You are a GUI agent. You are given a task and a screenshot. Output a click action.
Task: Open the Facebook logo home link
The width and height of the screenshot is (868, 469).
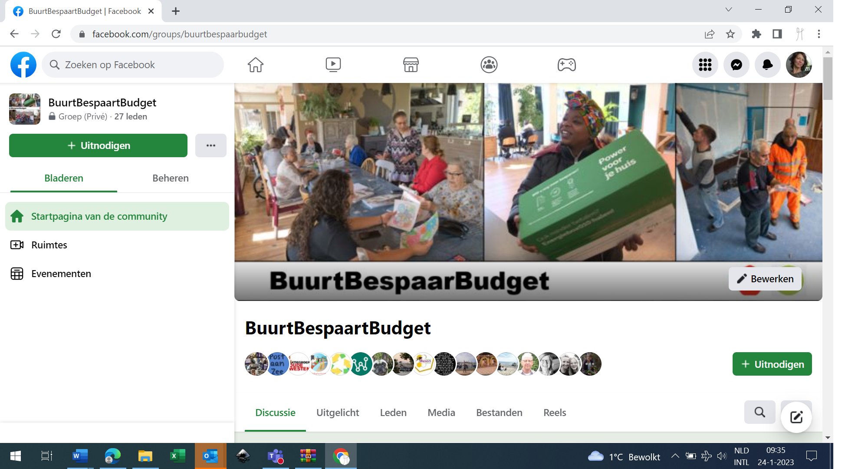(x=23, y=65)
